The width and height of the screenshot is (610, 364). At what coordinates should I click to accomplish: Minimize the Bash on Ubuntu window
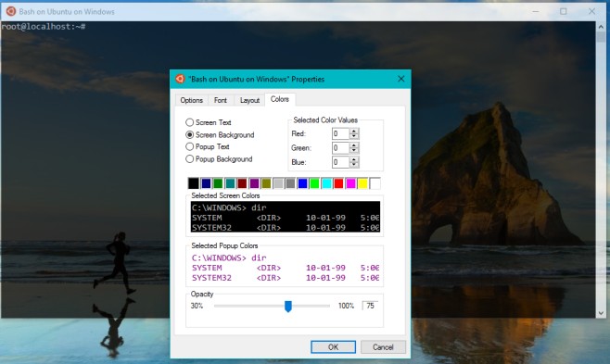536,11
